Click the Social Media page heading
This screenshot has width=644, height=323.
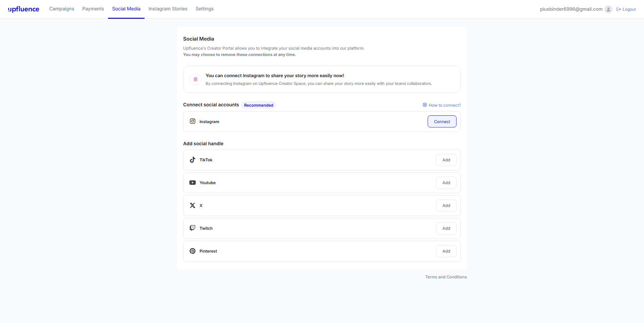click(x=199, y=39)
